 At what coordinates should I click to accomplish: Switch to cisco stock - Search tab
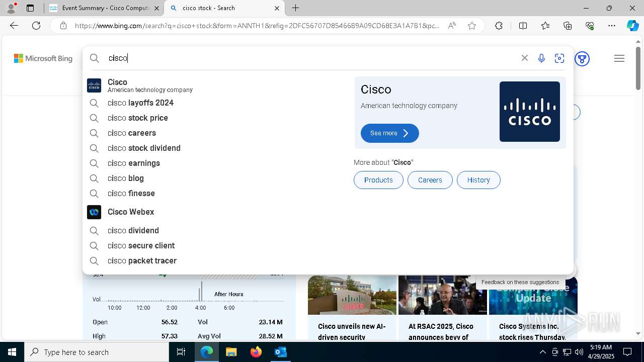[225, 8]
